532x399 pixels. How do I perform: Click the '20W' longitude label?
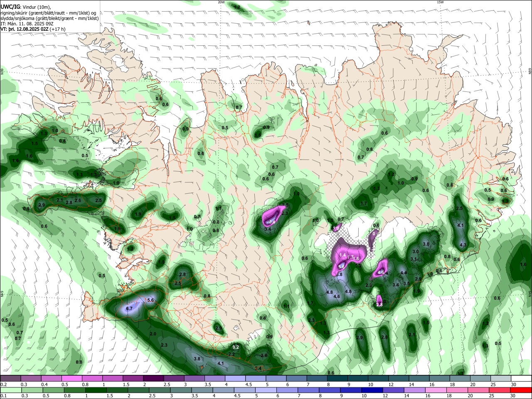click(221, 2)
